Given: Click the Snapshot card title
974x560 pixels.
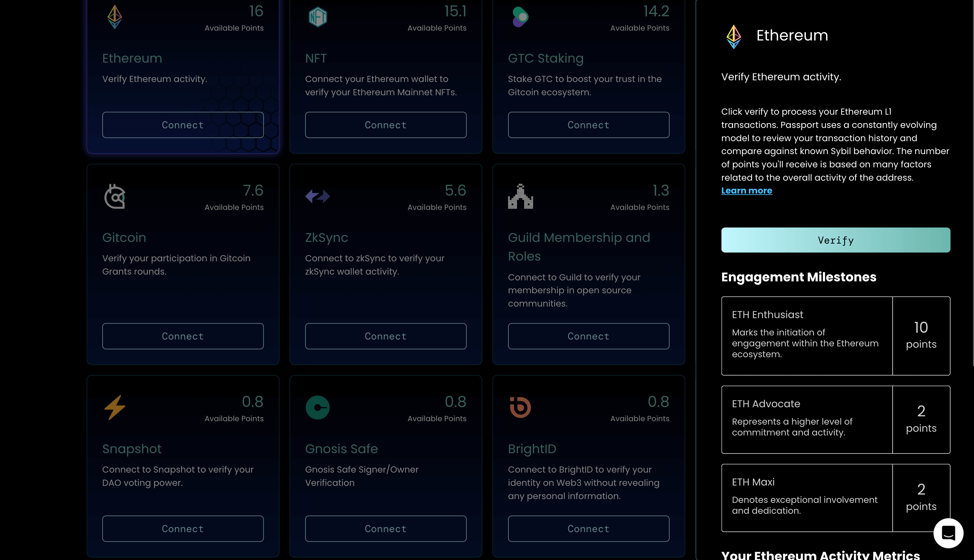Looking at the screenshot, I should 132,449.
